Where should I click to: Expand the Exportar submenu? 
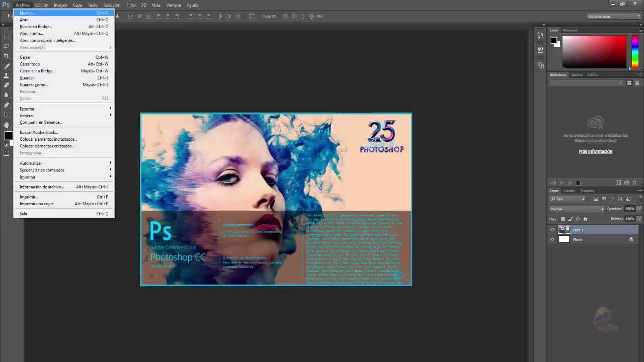point(64,109)
